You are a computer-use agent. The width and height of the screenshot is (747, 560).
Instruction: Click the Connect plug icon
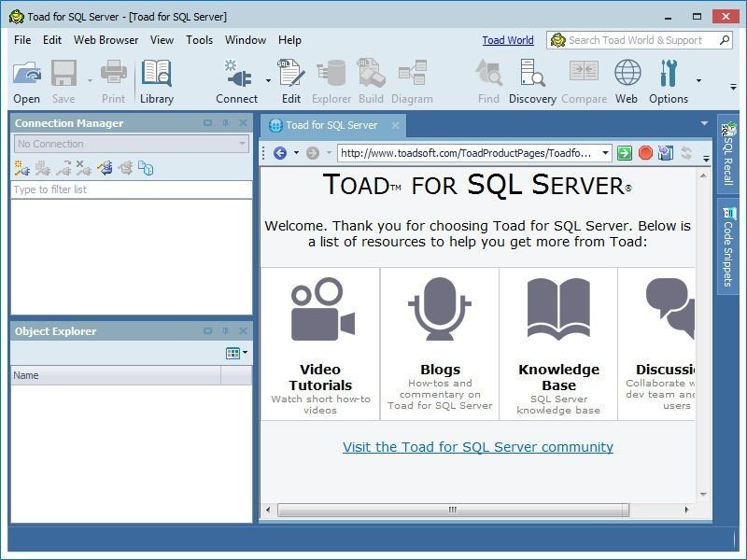[x=237, y=73]
